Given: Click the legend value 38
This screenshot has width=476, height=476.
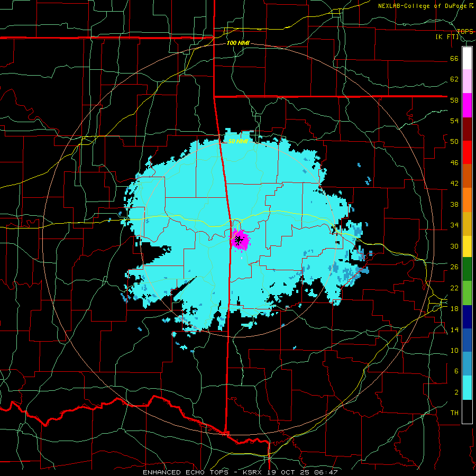Looking at the screenshot, I should pos(454,204).
